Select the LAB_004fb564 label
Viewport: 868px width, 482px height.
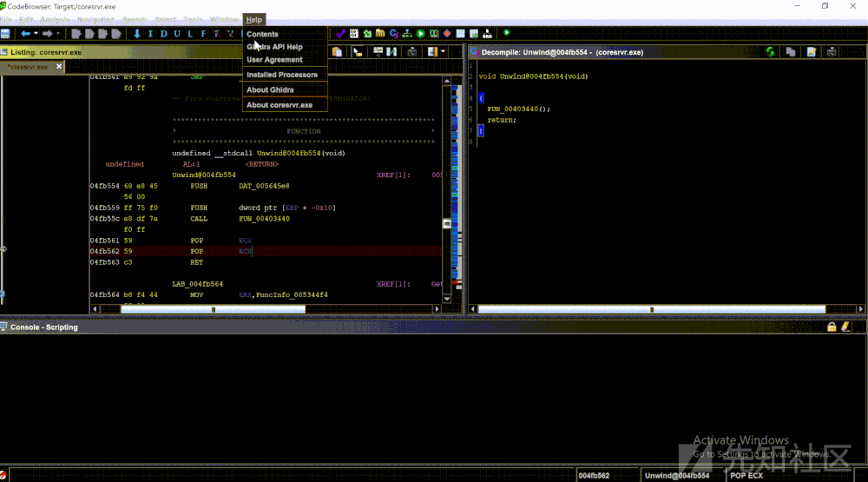pos(198,284)
